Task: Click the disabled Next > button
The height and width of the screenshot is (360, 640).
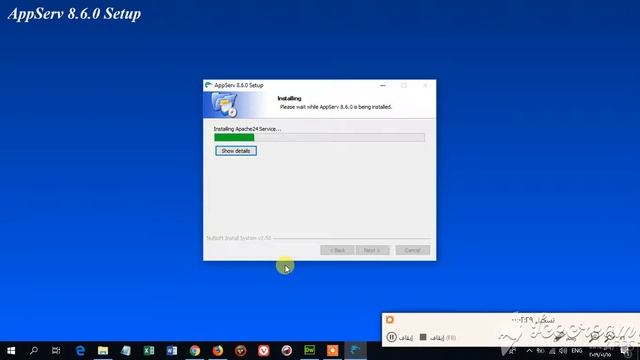Action: point(372,250)
